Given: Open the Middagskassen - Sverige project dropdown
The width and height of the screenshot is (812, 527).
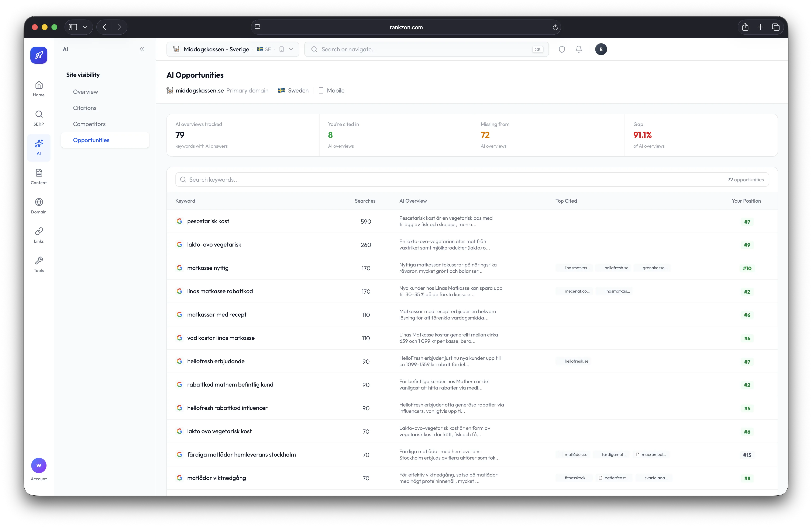Looking at the screenshot, I should (x=233, y=49).
